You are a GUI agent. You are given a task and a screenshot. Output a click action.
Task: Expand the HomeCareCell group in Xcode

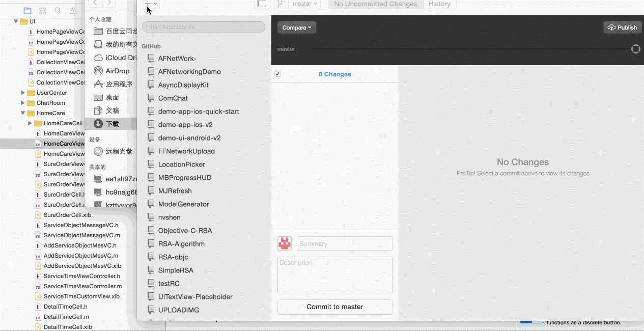pyautogui.click(x=30, y=123)
